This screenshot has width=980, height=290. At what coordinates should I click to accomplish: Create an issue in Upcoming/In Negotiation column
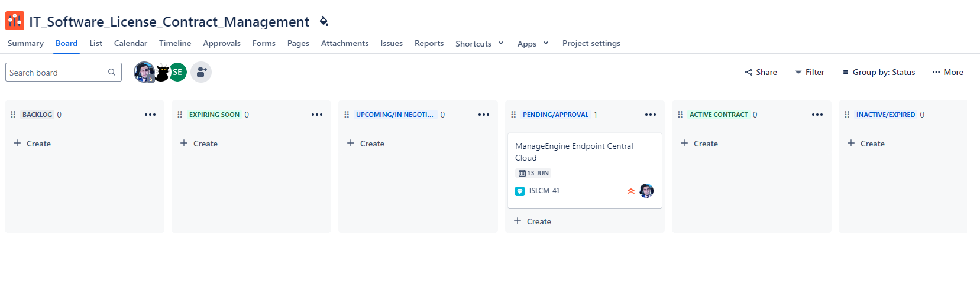(366, 144)
